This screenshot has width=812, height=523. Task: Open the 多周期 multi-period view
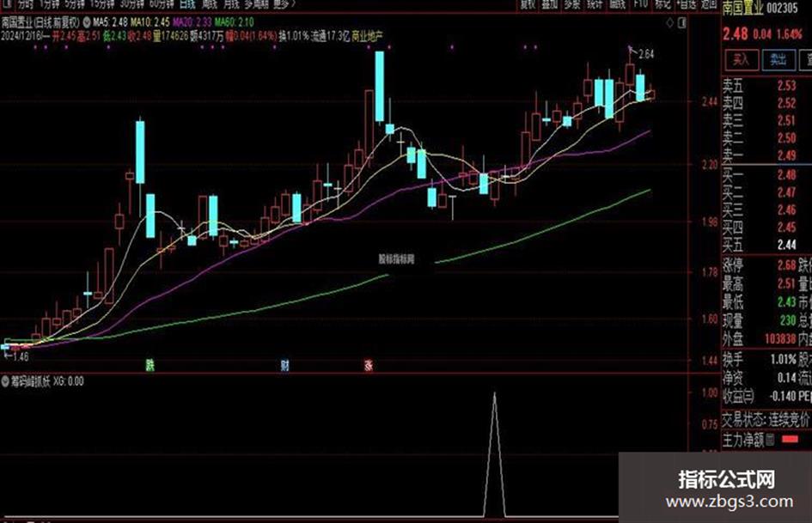256,3
